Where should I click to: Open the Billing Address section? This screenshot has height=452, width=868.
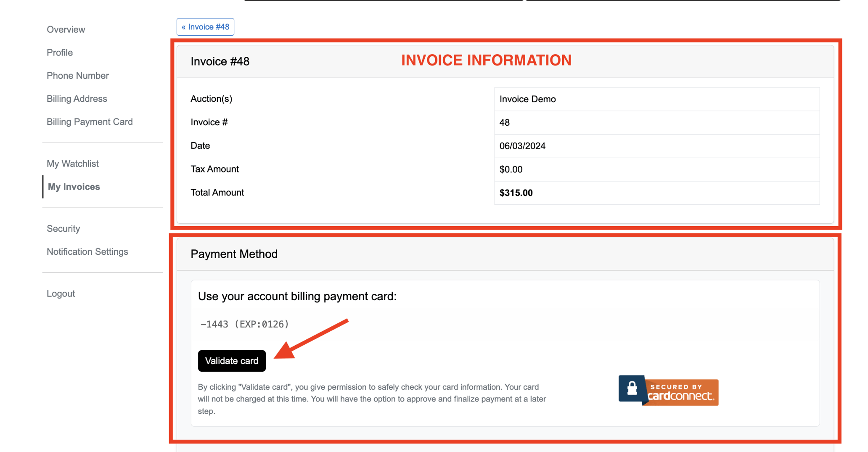(77, 98)
